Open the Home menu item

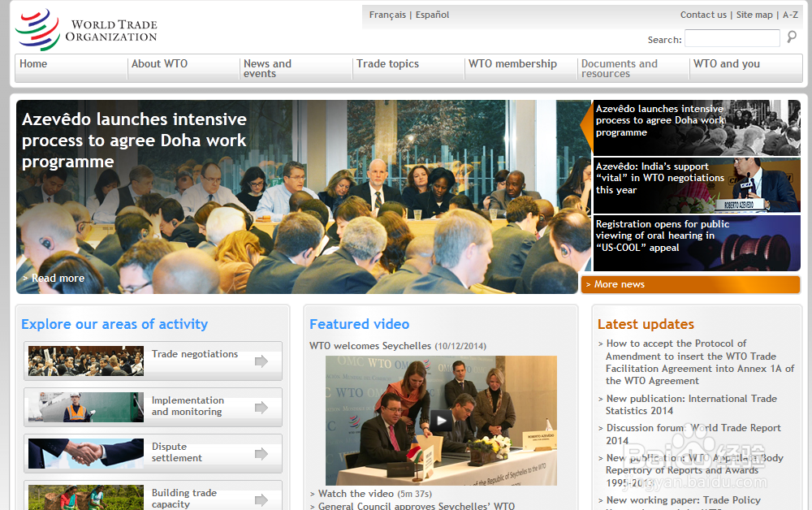coord(33,63)
